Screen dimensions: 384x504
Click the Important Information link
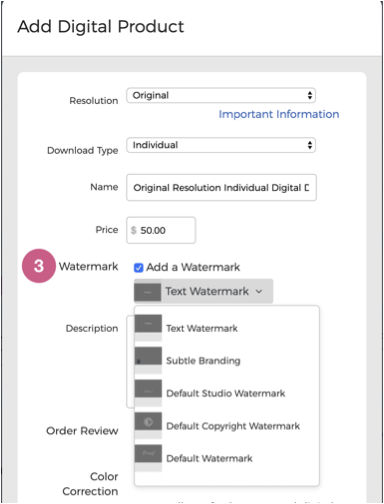(279, 114)
